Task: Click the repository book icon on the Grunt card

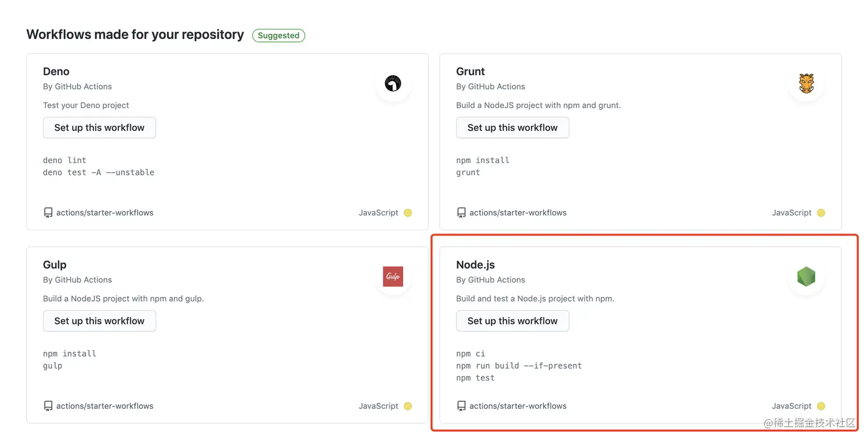Action: [x=462, y=212]
